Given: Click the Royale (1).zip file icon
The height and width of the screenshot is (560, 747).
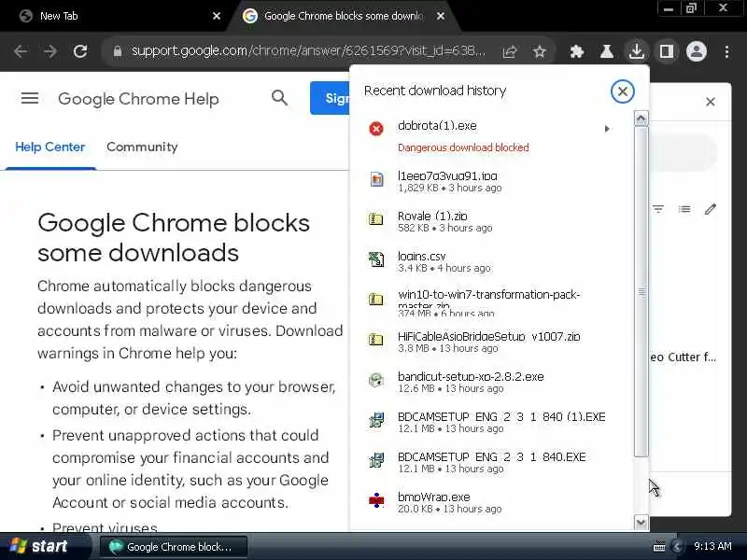Looking at the screenshot, I should point(376,219).
